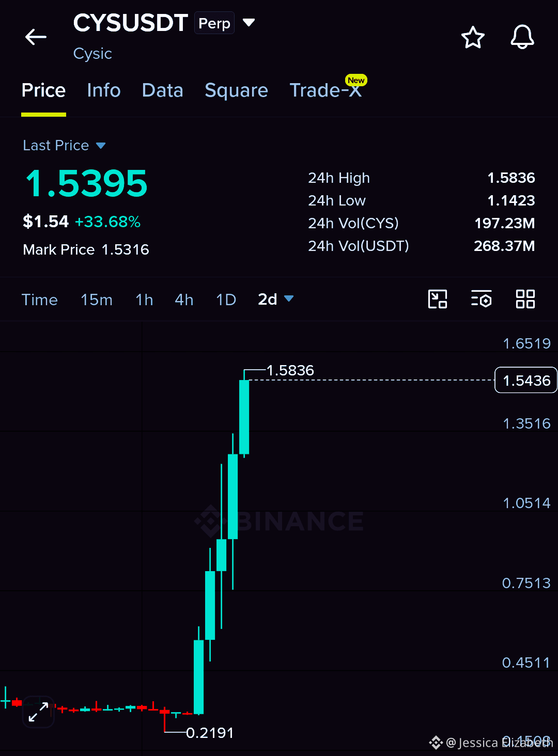
Task: Select the 1h chart interval
Action: pos(144,300)
